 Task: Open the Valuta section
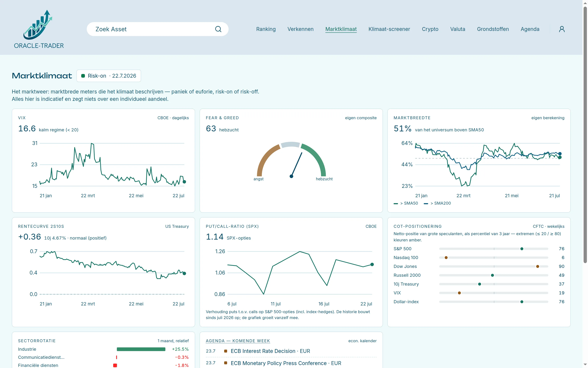click(458, 29)
